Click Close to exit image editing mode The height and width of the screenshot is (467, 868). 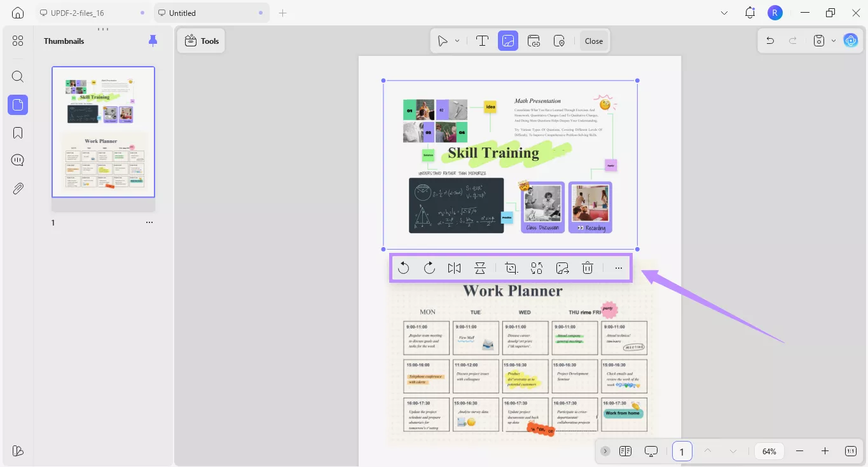[x=593, y=41]
